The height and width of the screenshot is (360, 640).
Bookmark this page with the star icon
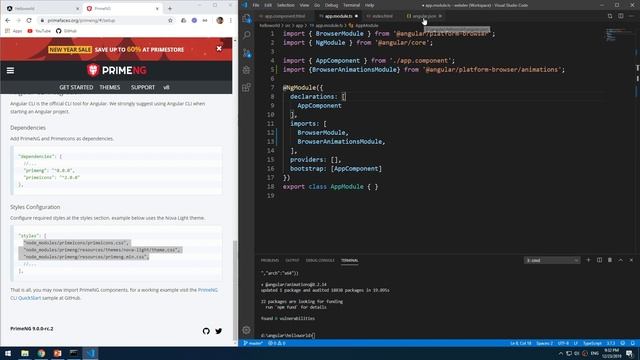pos(170,20)
